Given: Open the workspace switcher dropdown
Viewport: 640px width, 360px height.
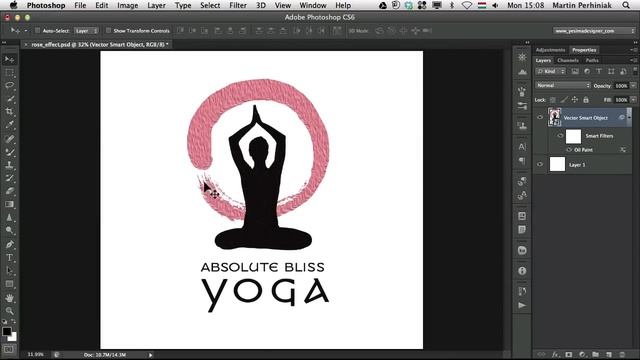Looking at the screenshot, I should [595, 31].
